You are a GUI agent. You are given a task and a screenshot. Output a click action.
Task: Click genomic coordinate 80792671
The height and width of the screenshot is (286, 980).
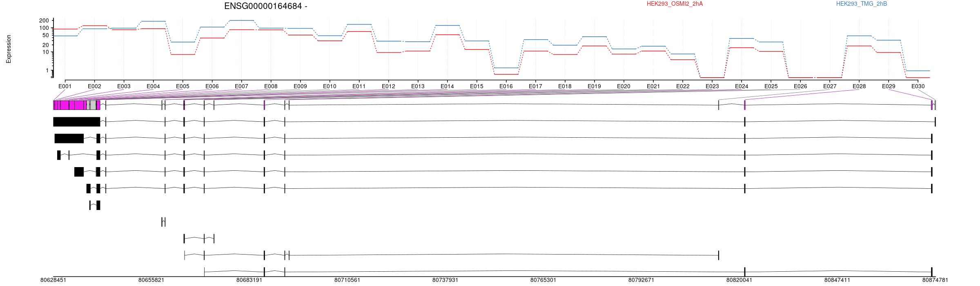pyautogui.click(x=641, y=280)
